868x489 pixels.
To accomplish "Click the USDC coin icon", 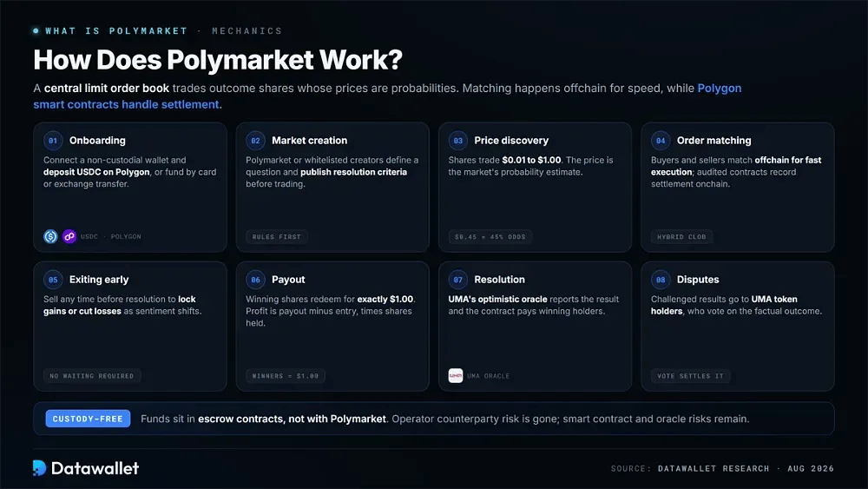I will click(50, 236).
